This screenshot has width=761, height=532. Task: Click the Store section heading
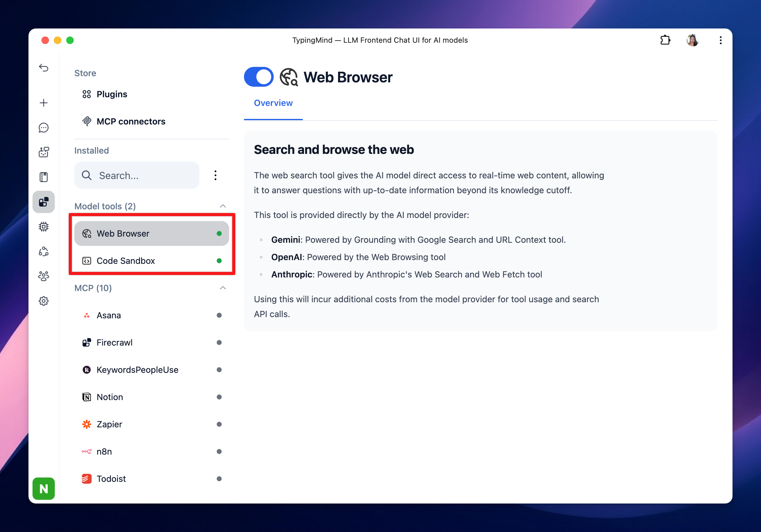click(x=85, y=73)
